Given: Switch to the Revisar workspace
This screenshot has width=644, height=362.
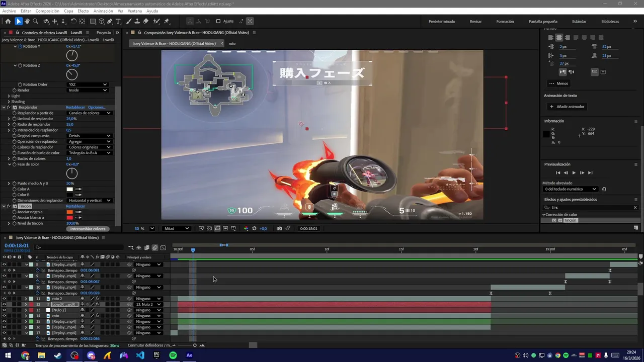Looking at the screenshot, I should coord(475,21).
